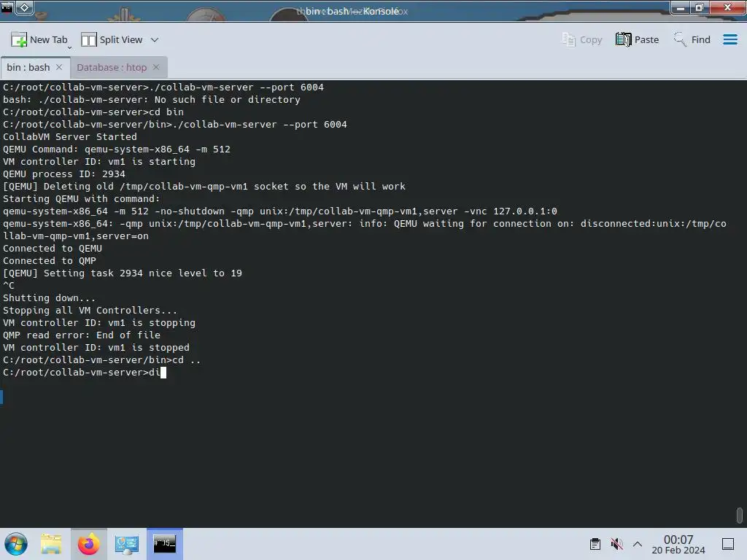Launch Firefox from the taskbar
The width and height of the screenshot is (747, 560).
pyautogui.click(x=88, y=544)
